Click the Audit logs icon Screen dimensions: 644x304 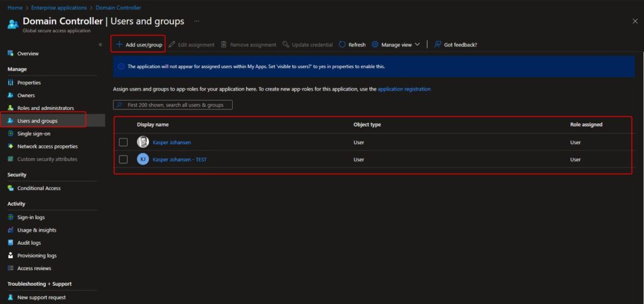11,243
